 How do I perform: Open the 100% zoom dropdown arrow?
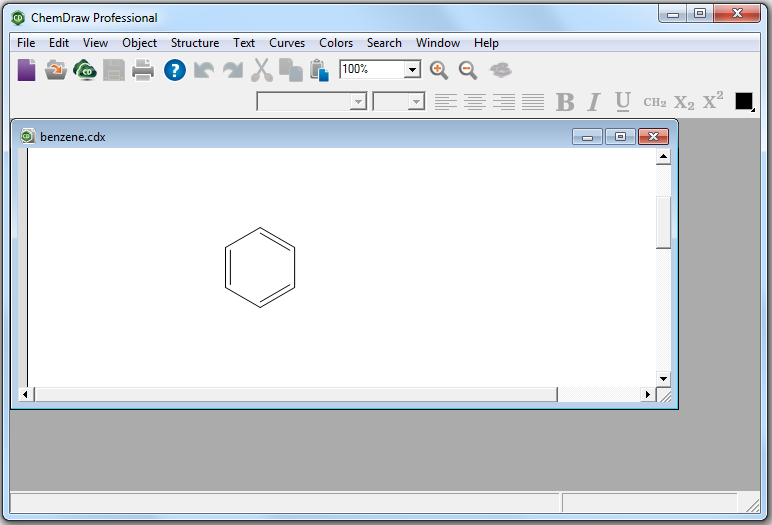click(x=413, y=69)
